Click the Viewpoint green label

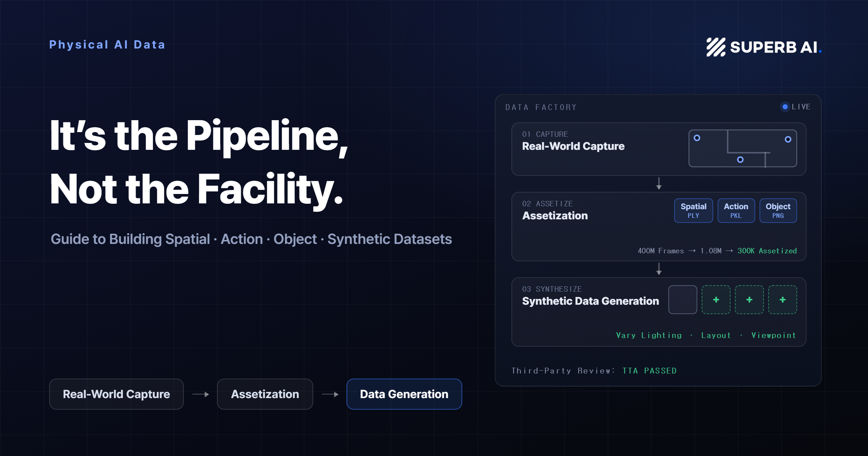pos(774,335)
